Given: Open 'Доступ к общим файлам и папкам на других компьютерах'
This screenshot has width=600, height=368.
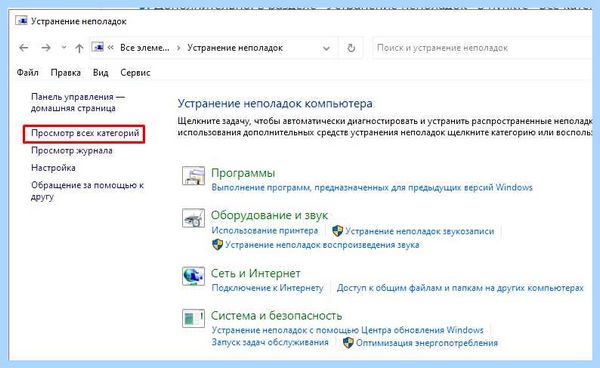Looking at the screenshot, I should 460,288.
